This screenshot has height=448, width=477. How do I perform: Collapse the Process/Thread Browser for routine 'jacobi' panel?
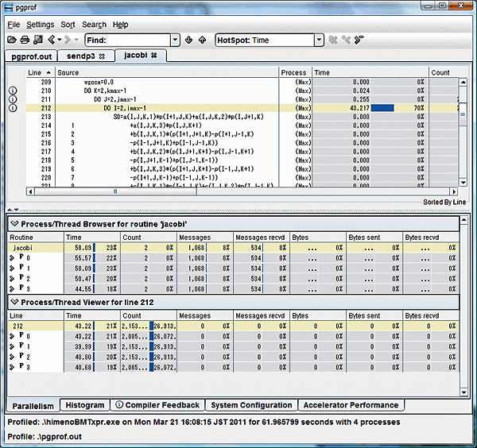[14, 224]
